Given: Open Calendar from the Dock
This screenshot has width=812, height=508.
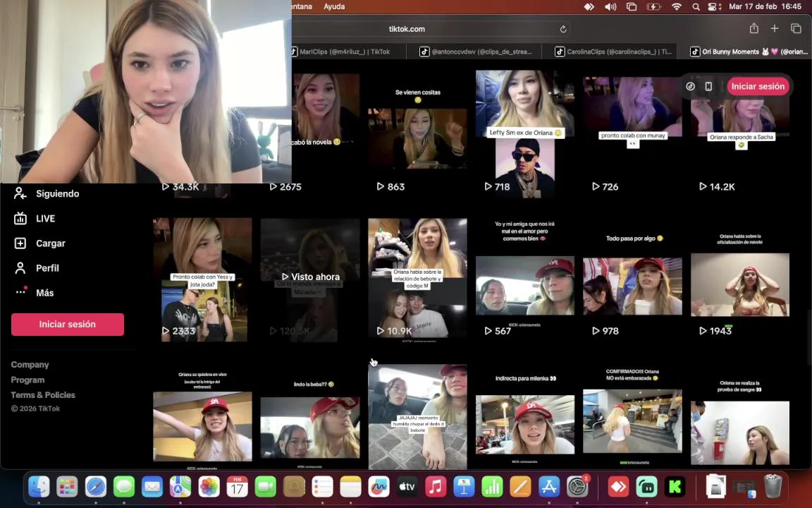Looking at the screenshot, I should [x=237, y=487].
